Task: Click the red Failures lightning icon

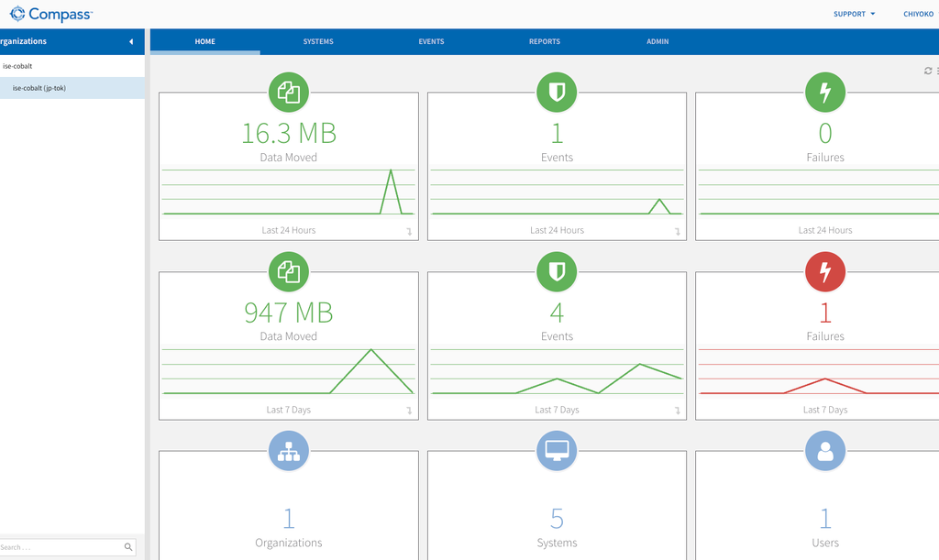Action: tap(825, 271)
